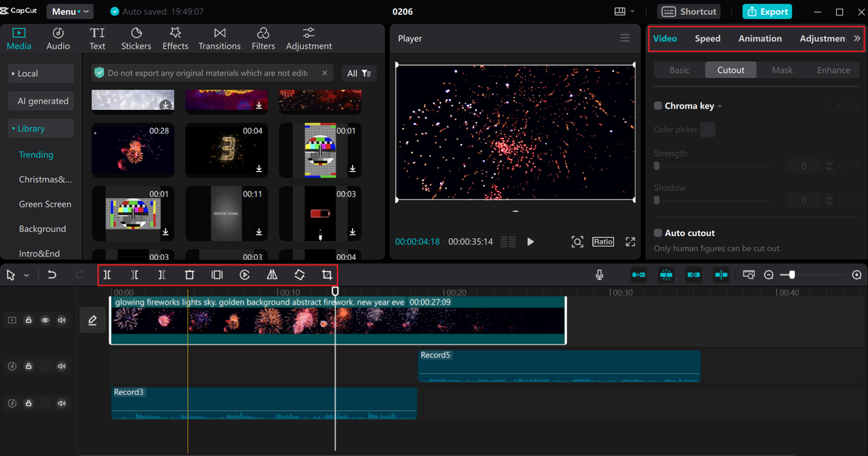Open the Crop tool
Screen dimensions: 868x456
(x=327, y=275)
